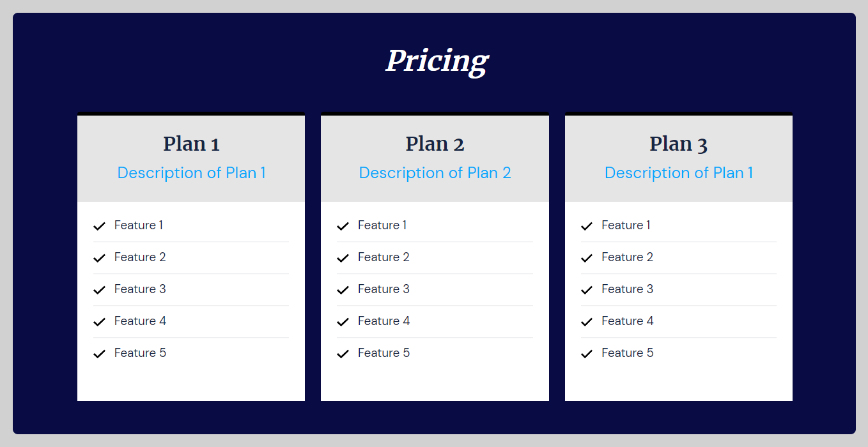Click the checkmark beside Feature 1 in Plan 1
Image resolution: width=868 pixels, height=447 pixels.
pyautogui.click(x=100, y=225)
